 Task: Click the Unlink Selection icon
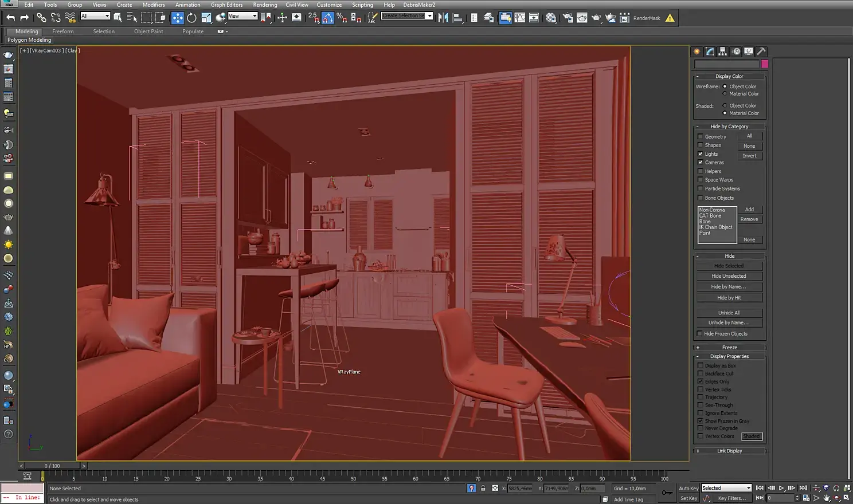pyautogui.click(x=56, y=18)
